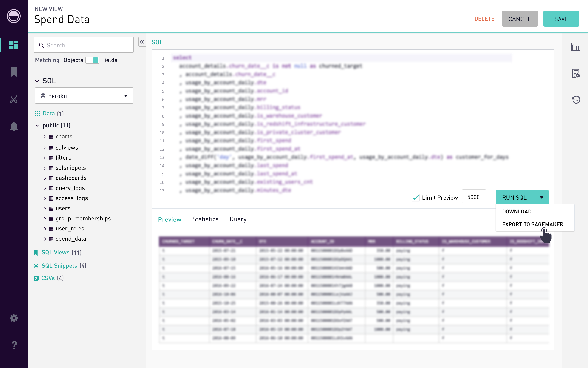Open the view settings document-gear icon

[576, 73]
